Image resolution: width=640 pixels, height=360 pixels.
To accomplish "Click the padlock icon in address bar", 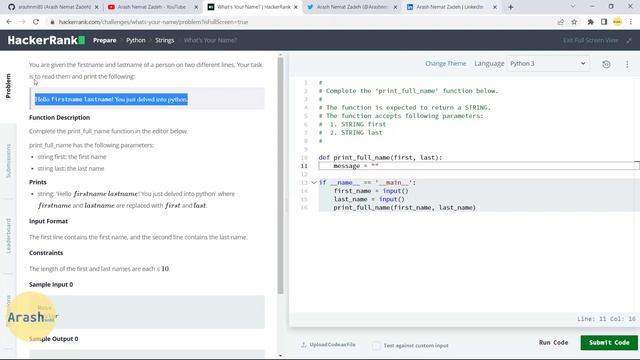I will pyautogui.click(x=52, y=22).
